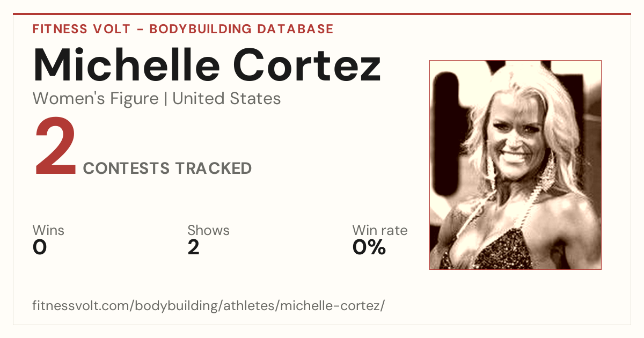Screen dimensions: 644x338
Task: Click the Wins value 0
Action: coord(40,247)
